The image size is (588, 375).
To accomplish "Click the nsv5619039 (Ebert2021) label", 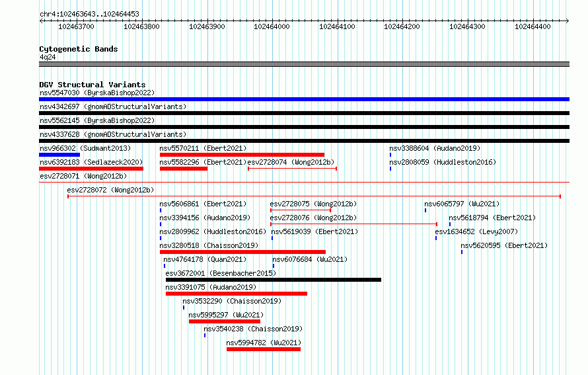I will [x=314, y=231].
